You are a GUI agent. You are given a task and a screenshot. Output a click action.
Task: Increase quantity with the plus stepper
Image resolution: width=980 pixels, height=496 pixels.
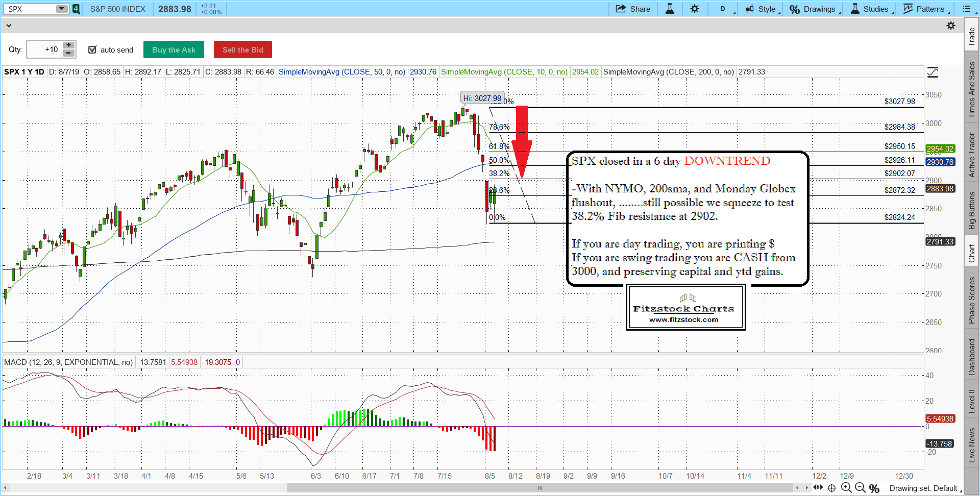coord(69,45)
